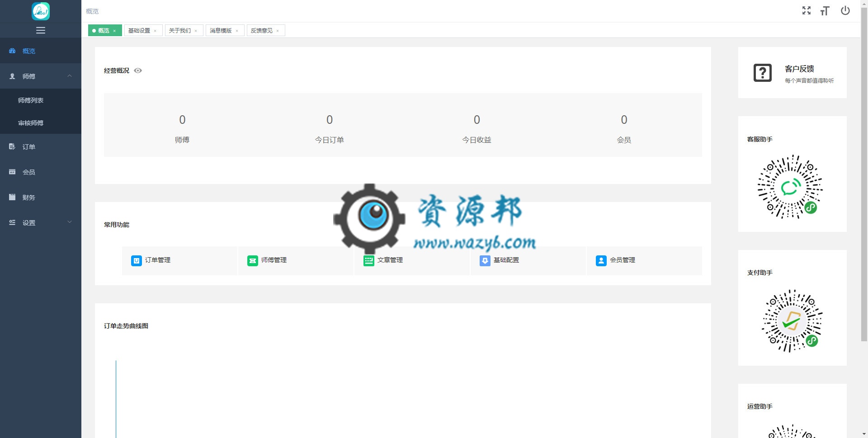868x438 pixels.
Task: Open the 订单管理 shortcut
Action: (x=179, y=260)
